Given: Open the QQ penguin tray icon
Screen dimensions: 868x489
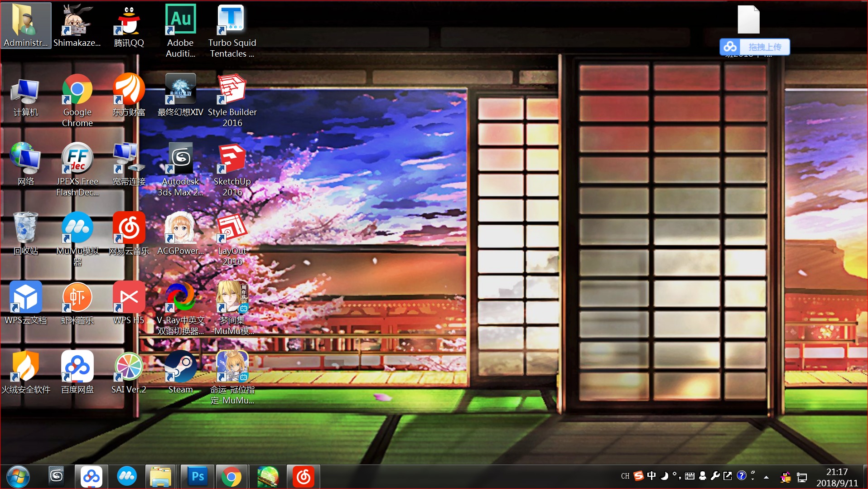Looking at the screenshot, I should pos(786,477).
